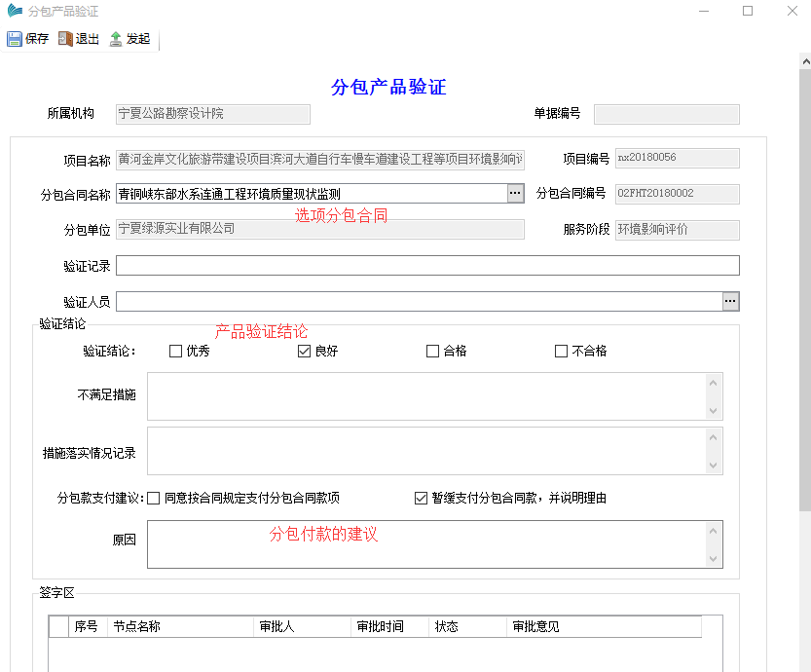Click the 不满足措施 text area
Image resolution: width=811 pixels, height=672 pixels.
(x=428, y=394)
